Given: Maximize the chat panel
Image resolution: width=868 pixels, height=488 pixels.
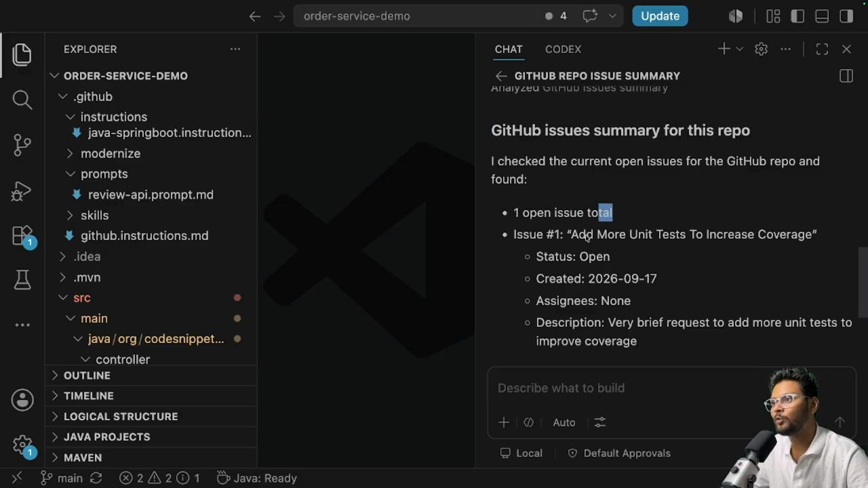Looking at the screenshot, I should pos(822,49).
